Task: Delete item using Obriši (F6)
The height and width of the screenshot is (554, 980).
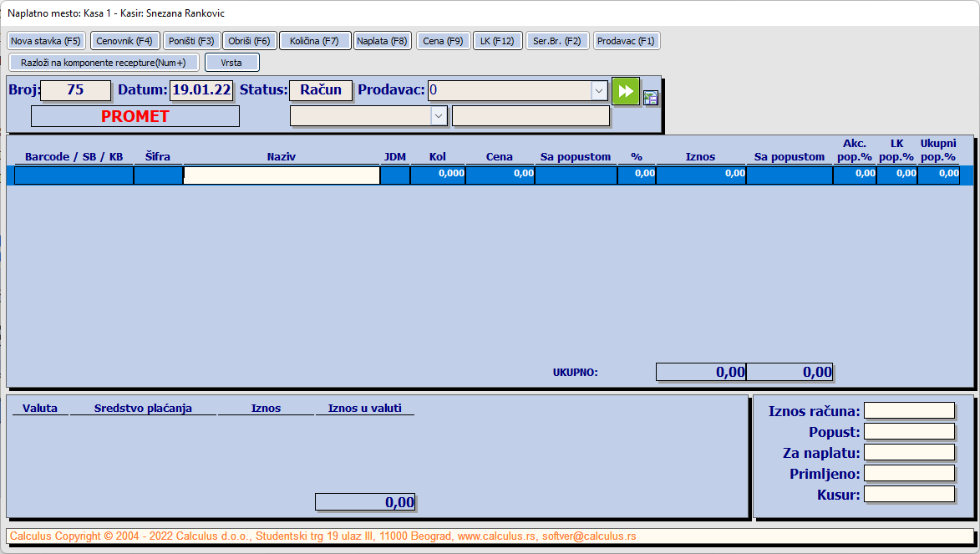Action: coord(249,41)
